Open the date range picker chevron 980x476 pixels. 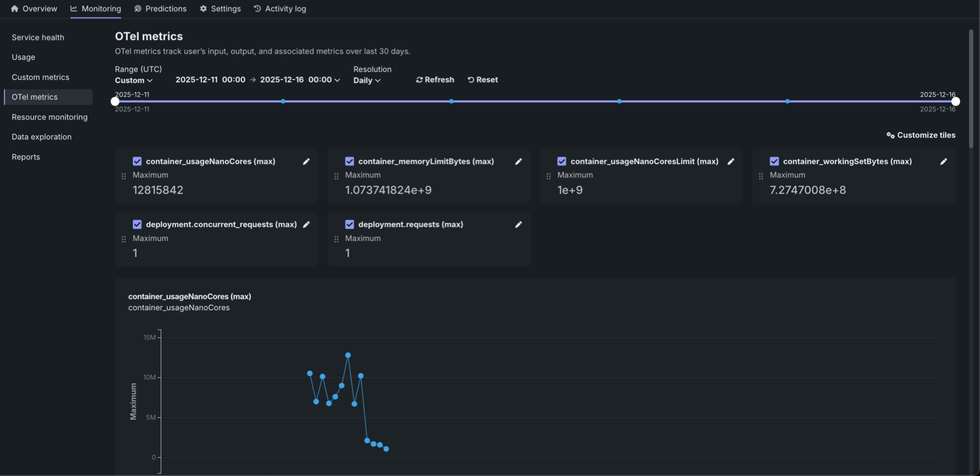337,80
